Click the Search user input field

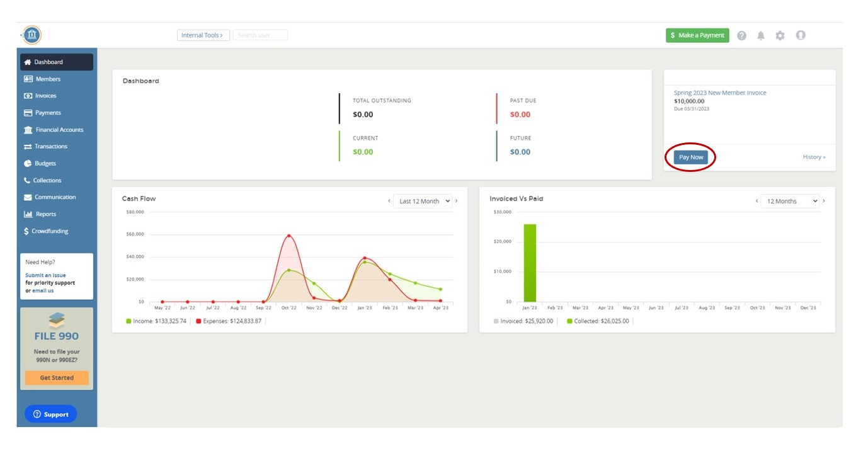[260, 35]
